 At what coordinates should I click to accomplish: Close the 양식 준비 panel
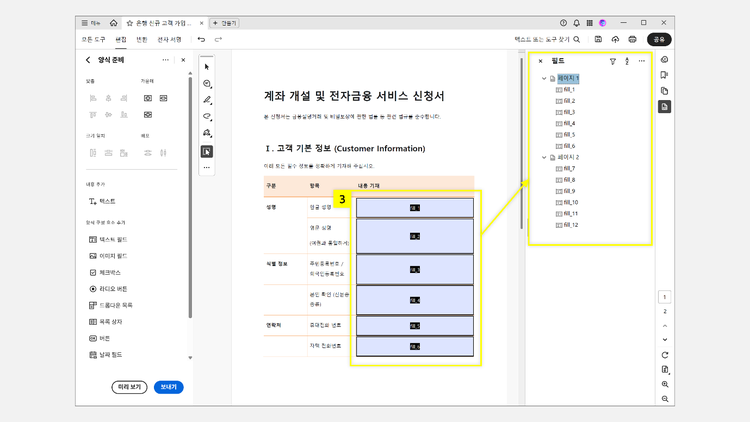pyautogui.click(x=183, y=60)
